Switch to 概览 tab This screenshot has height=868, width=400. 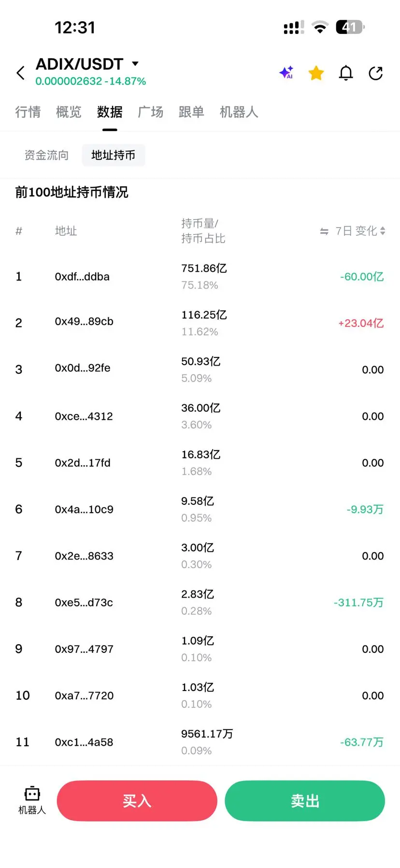69,112
